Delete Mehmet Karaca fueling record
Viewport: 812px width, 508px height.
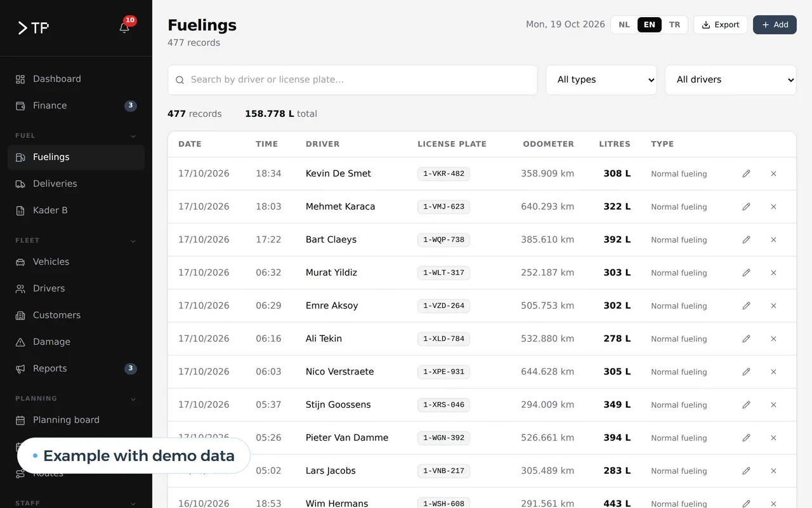click(x=773, y=206)
